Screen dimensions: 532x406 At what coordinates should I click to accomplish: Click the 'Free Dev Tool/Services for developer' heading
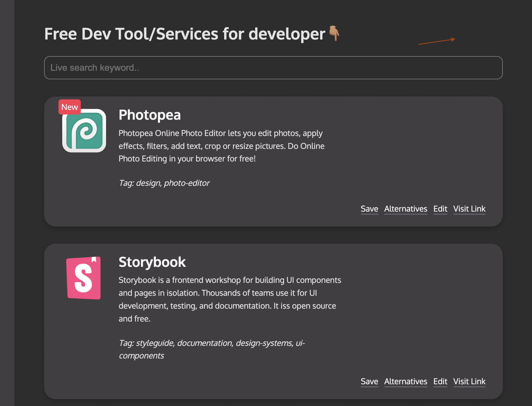185,34
